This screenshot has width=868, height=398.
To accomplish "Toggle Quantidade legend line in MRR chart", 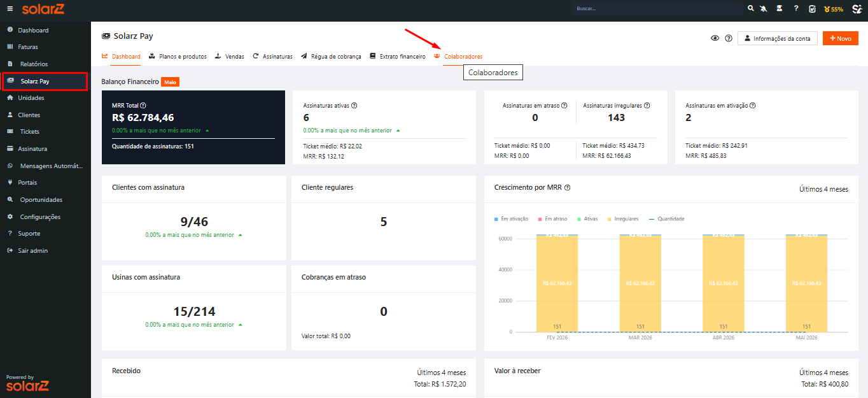I will tap(666, 219).
